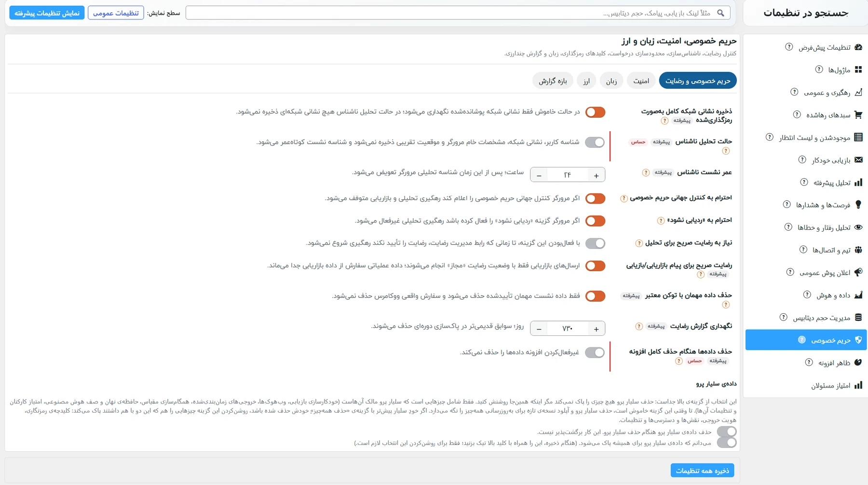The image size is (868, 485).
Task: Click the shield icon beside حریم خصوصی
Action: pos(858,340)
